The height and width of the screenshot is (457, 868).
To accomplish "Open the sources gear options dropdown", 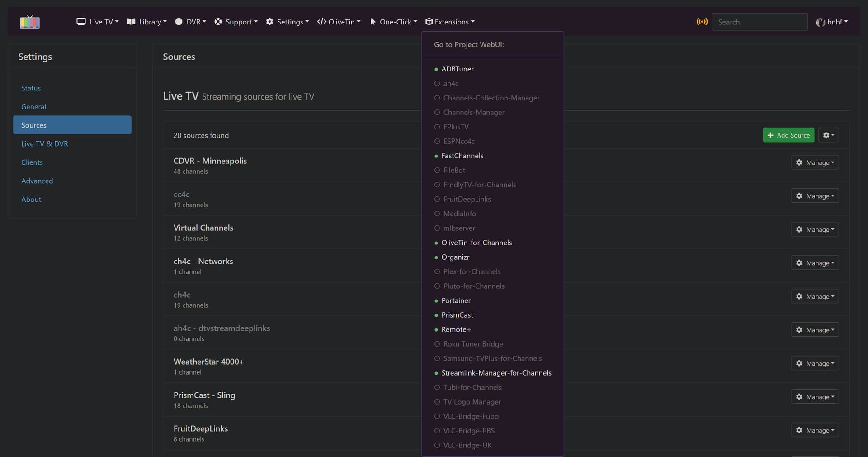I will coord(828,135).
